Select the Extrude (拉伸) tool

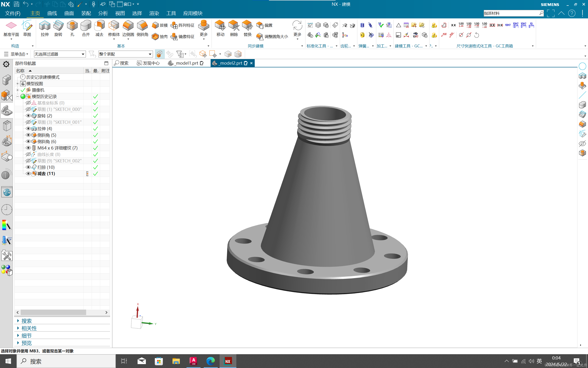[x=45, y=29]
